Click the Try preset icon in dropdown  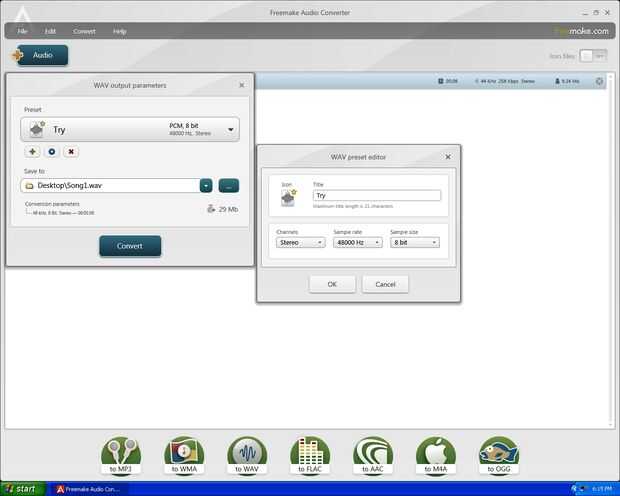(x=37, y=129)
